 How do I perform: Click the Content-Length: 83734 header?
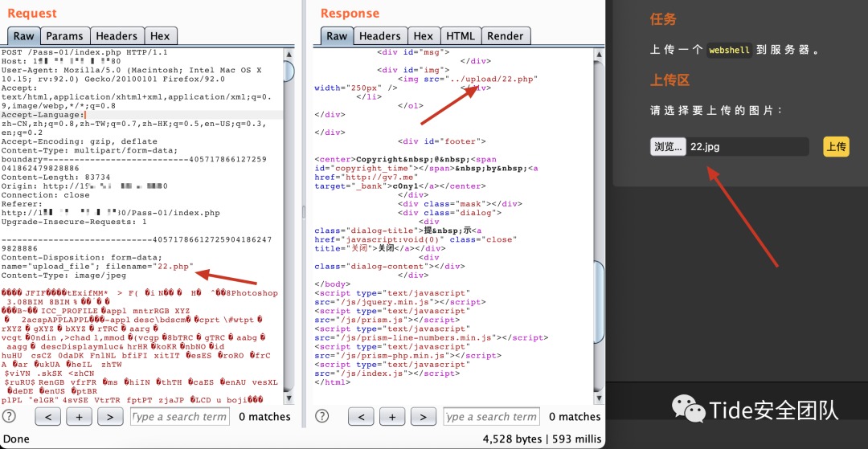[x=55, y=177]
